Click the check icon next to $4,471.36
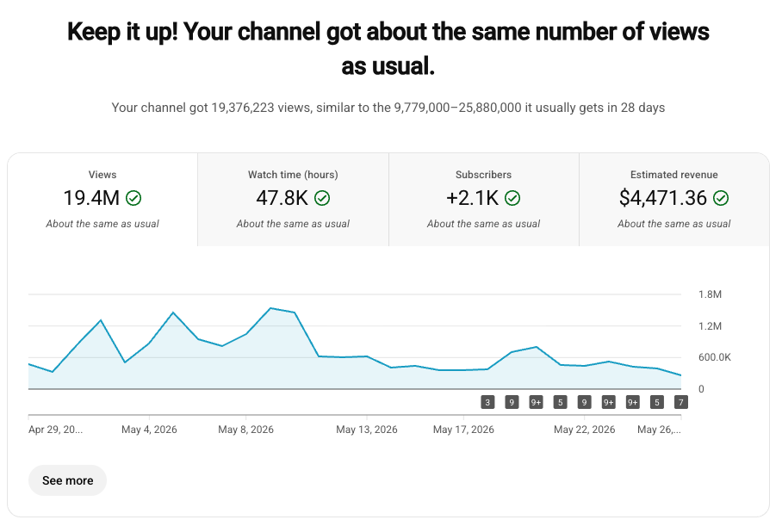 click(721, 199)
